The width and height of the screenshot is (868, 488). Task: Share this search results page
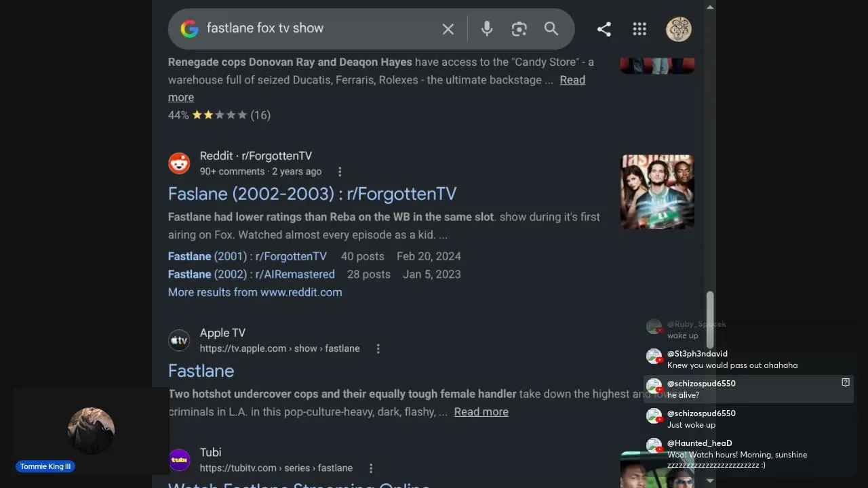pyautogui.click(x=604, y=28)
